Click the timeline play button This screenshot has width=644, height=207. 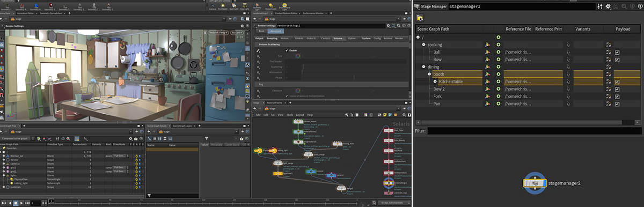pos(21,203)
